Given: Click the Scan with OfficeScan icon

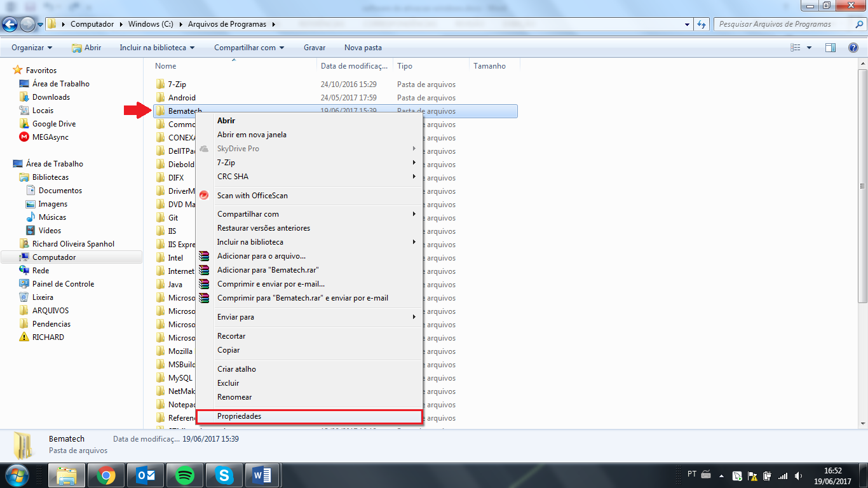Looking at the screenshot, I should (204, 196).
